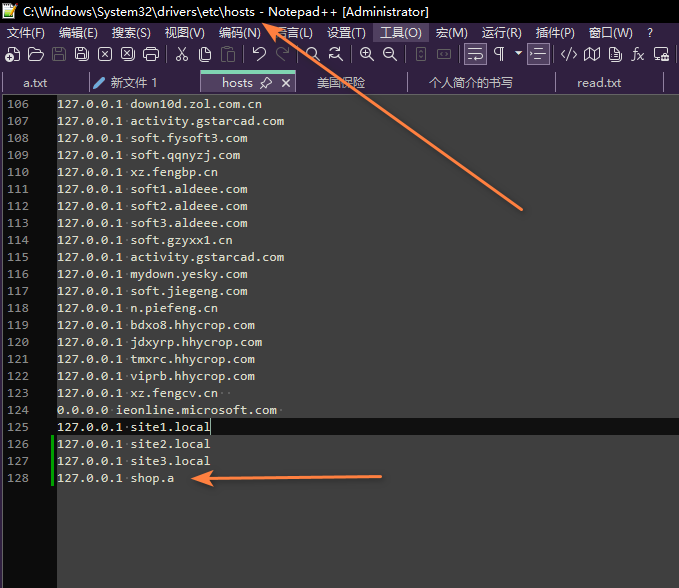The height and width of the screenshot is (588, 679).
Task: Cut selection with the scissors icon
Action: click(182, 54)
